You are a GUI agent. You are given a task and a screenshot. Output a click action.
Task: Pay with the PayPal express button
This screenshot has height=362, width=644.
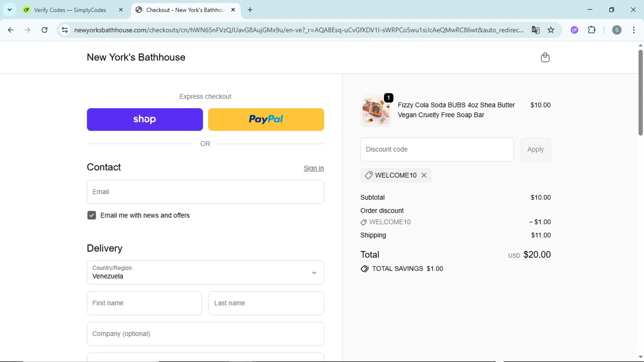click(x=266, y=119)
